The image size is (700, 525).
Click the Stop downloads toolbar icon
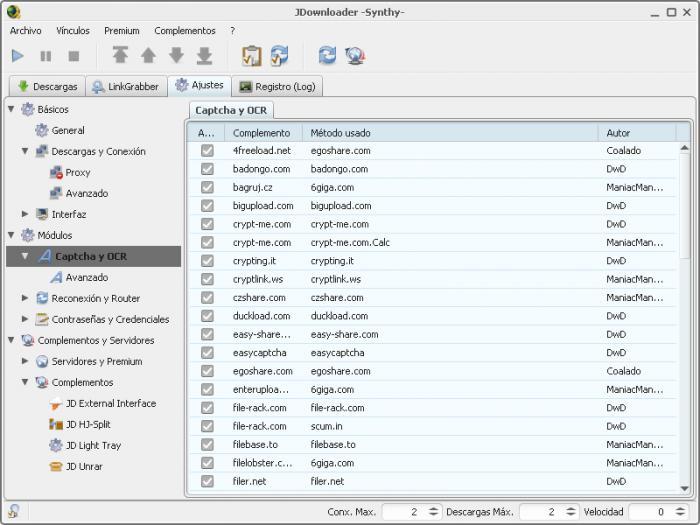pyautogui.click(x=73, y=56)
